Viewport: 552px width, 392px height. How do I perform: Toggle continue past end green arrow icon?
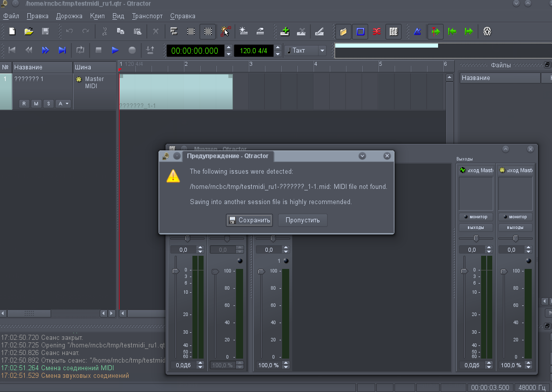(469, 31)
